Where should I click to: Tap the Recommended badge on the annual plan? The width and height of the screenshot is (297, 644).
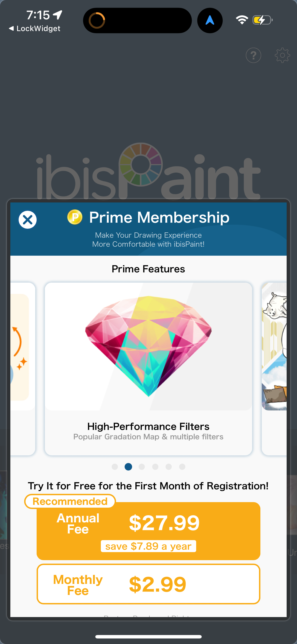click(70, 501)
